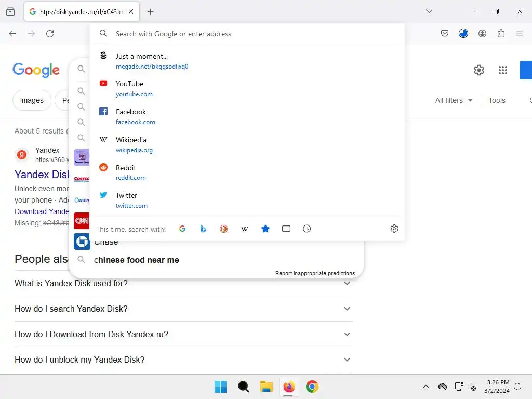Open a new tab with plus button

click(x=150, y=11)
